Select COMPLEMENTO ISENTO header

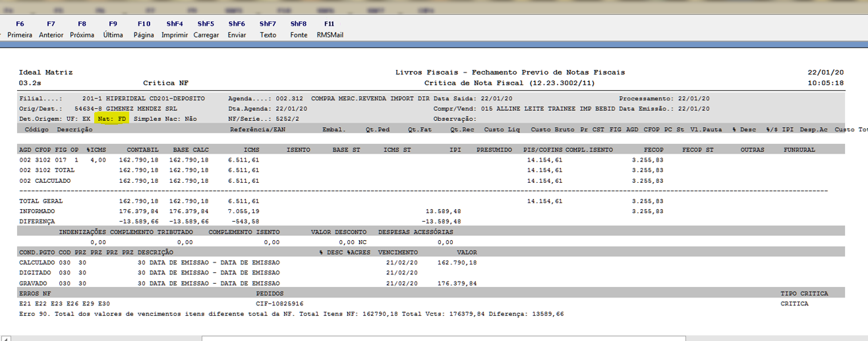pos(244,232)
